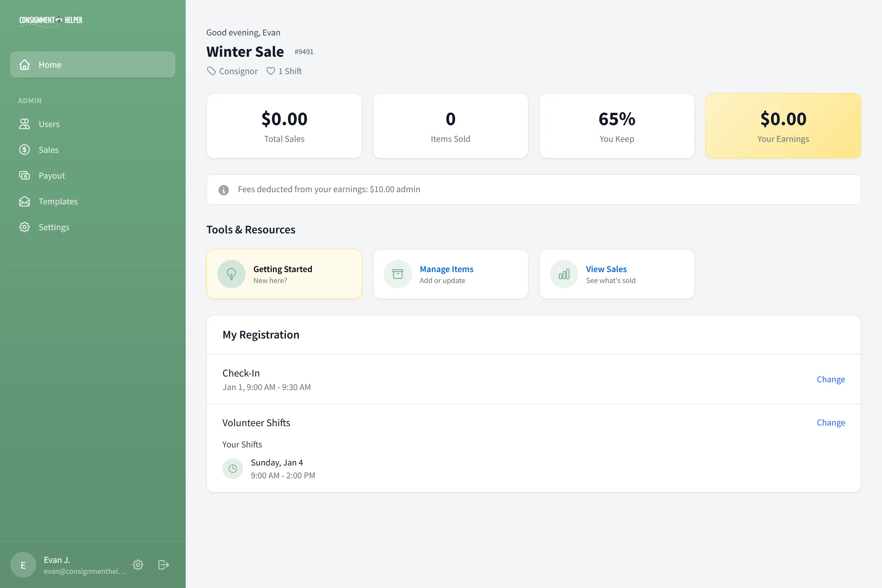The height and width of the screenshot is (588, 882).
Task: Select the box icon in Manage Items card
Action: point(398,274)
